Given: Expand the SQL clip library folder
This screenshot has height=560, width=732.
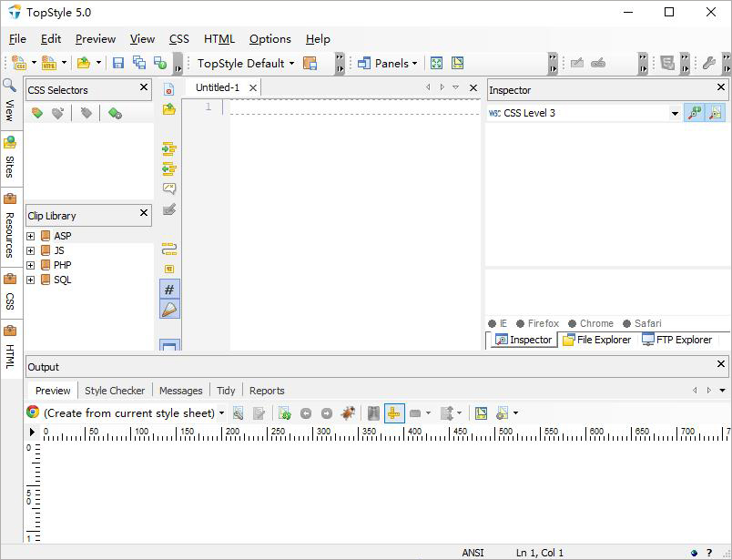Looking at the screenshot, I should point(31,280).
